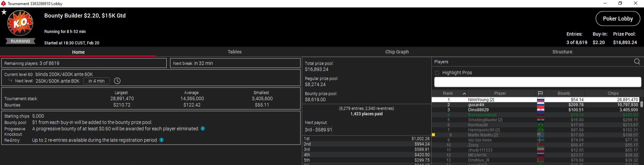Click gusar4ik's bounty $209.78

click(576, 105)
